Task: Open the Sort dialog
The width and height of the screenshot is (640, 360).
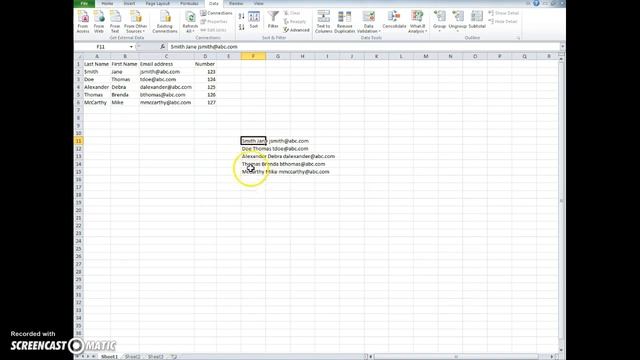Action: point(254,20)
